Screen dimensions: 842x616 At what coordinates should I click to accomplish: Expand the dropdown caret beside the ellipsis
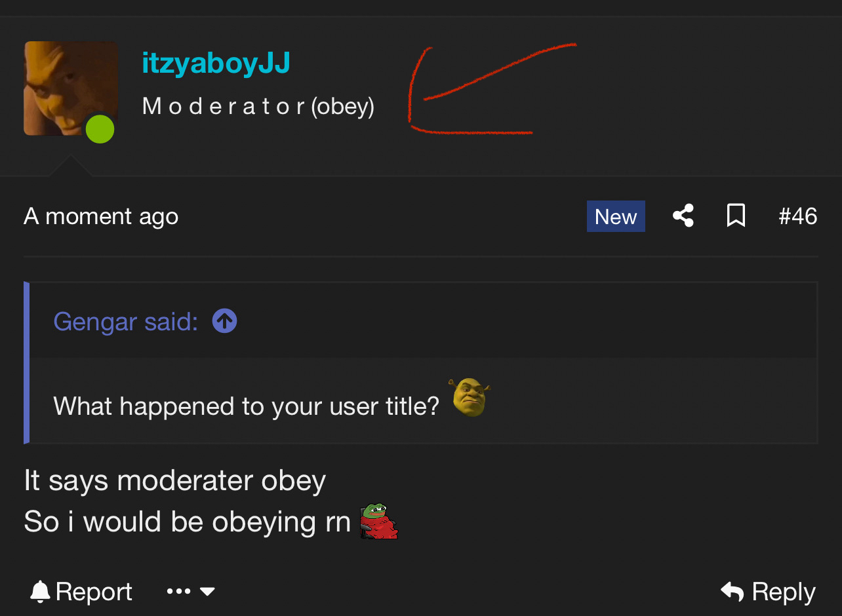pos(207,592)
